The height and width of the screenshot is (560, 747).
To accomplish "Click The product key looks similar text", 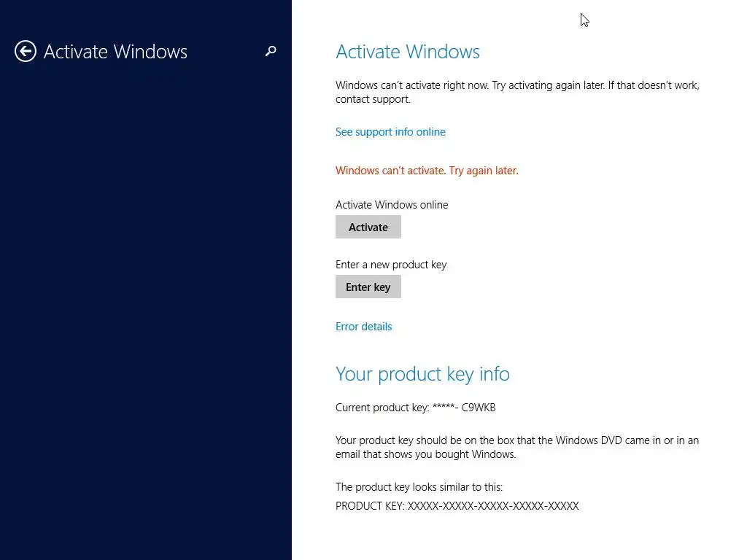I will [419, 487].
